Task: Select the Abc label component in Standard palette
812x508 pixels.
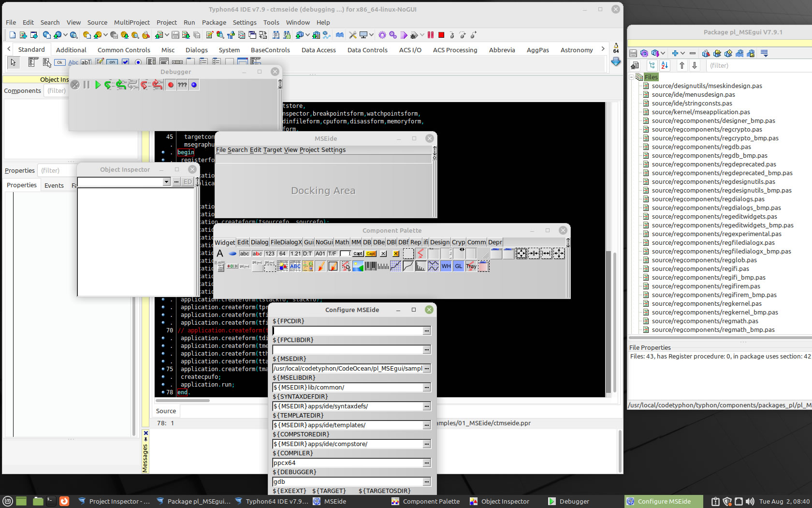Action: [73, 62]
